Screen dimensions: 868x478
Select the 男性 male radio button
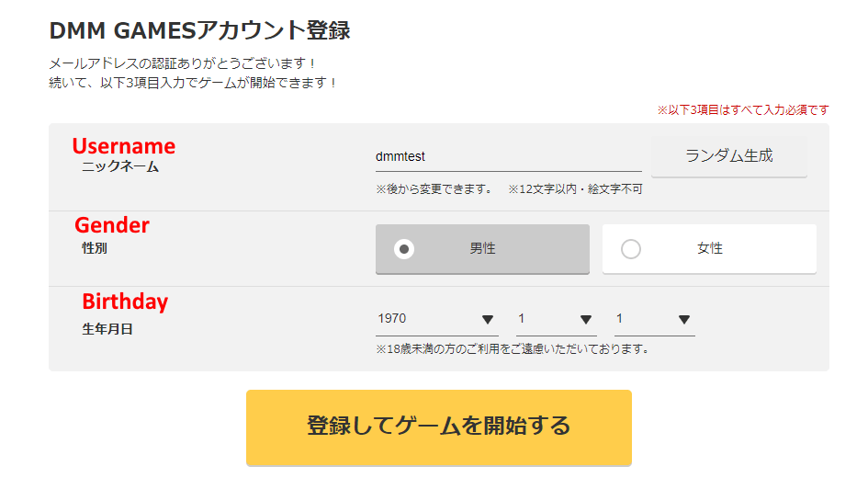tap(404, 249)
